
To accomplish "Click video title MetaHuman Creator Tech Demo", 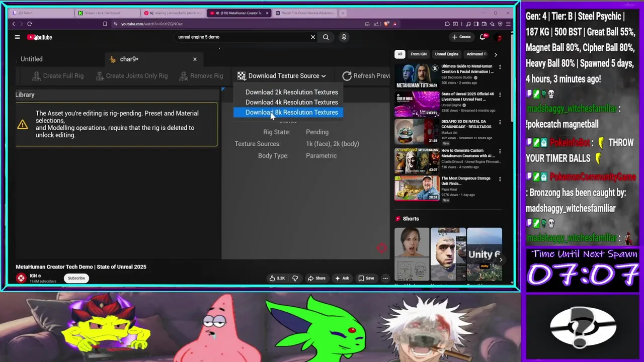I will [81, 267].
